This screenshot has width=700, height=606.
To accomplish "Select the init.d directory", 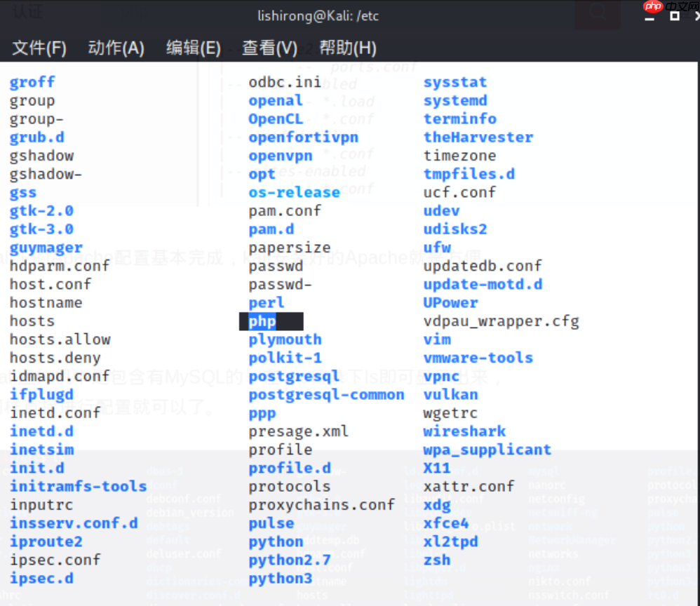I will coord(37,468).
